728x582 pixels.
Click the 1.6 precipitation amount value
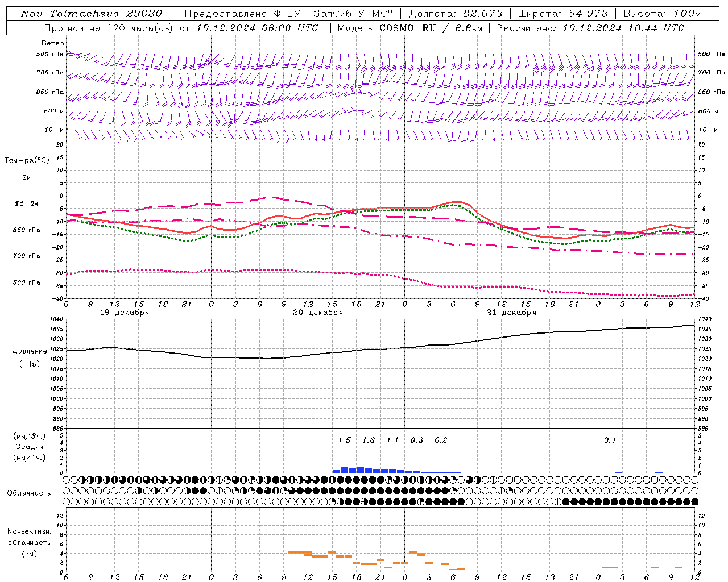point(369,440)
